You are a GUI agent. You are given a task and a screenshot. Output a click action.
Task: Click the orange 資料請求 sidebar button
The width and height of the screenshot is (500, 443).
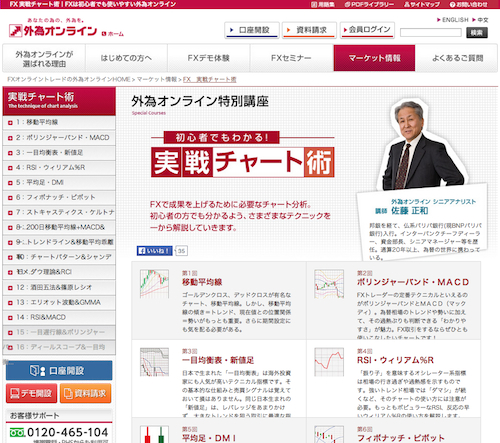point(86,393)
